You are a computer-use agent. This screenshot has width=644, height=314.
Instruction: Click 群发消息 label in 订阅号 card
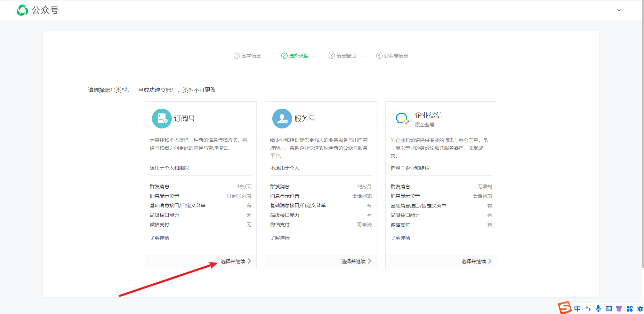[x=160, y=187]
